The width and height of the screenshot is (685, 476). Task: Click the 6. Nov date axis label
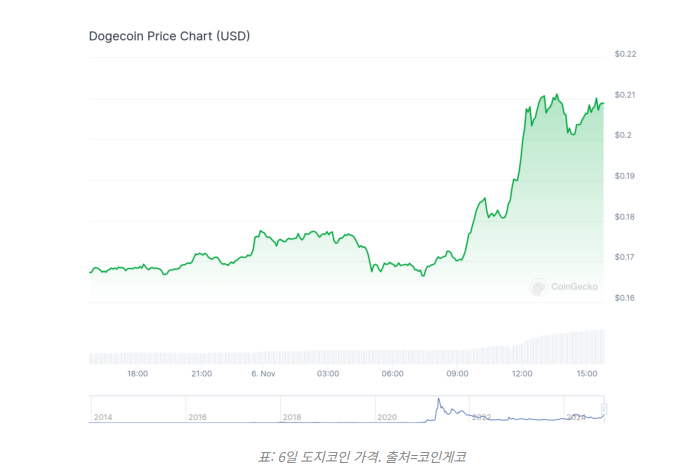(x=263, y=374)
